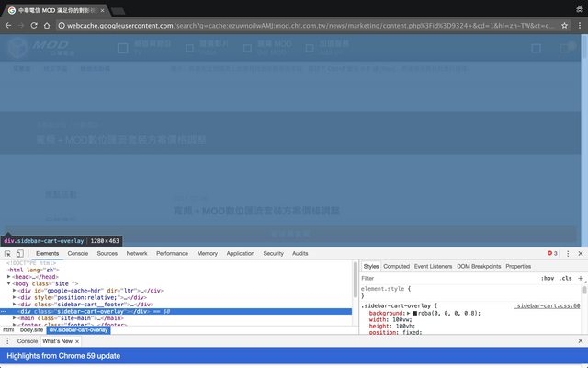Click the Styles Filter input field
The height and width of the screenshot is (368, 588).
[x=448, y=278]
